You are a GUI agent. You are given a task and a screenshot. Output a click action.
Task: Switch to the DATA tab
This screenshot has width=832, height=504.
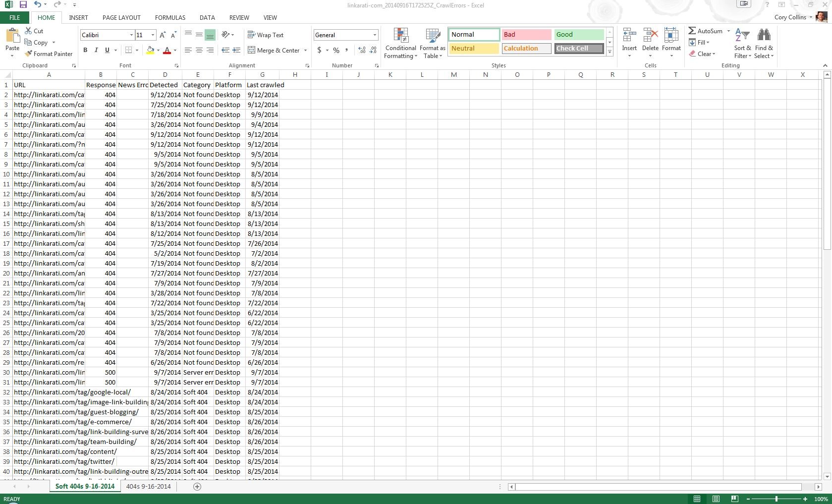[207, 17]
